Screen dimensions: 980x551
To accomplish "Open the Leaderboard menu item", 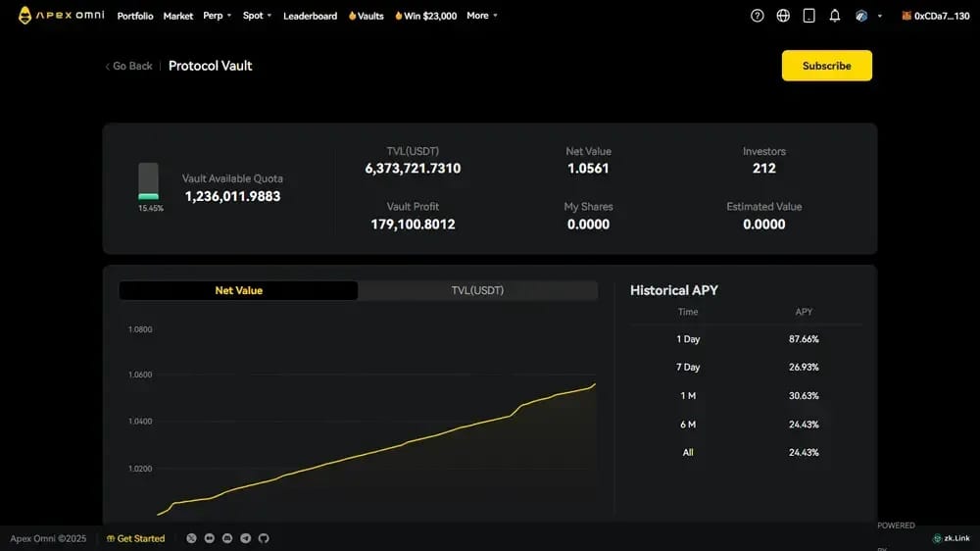I will pos(310,16).
